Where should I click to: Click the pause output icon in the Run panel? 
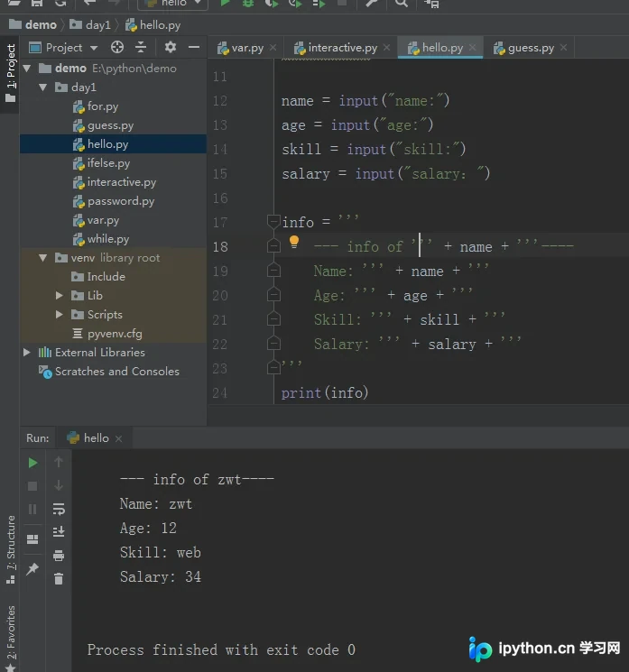point(32,509)
